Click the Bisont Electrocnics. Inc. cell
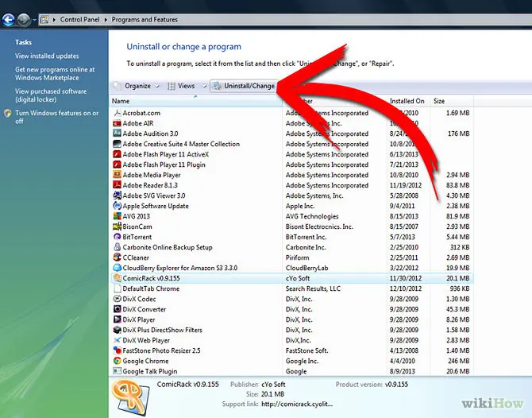Image resolution: width=532 pixels, height=418 pixels. click(319, 226)
